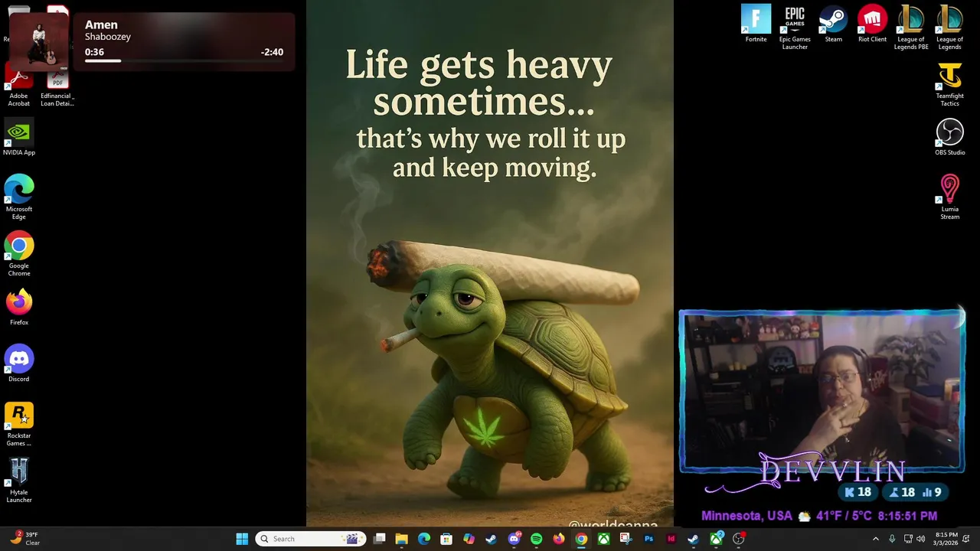Select the Riot Client desktop icon
The image size is (980, 551).
(872, 24)
